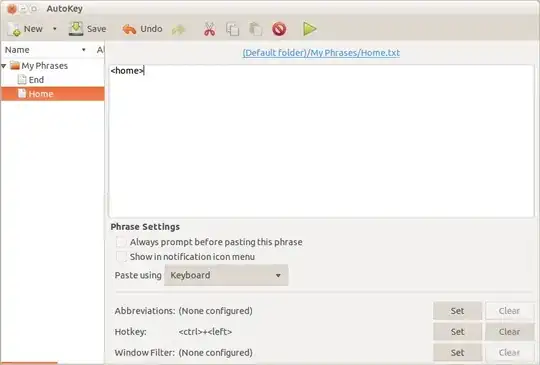
Task: Clear the Abbreviations setting
Action: [x=509, y=311]
